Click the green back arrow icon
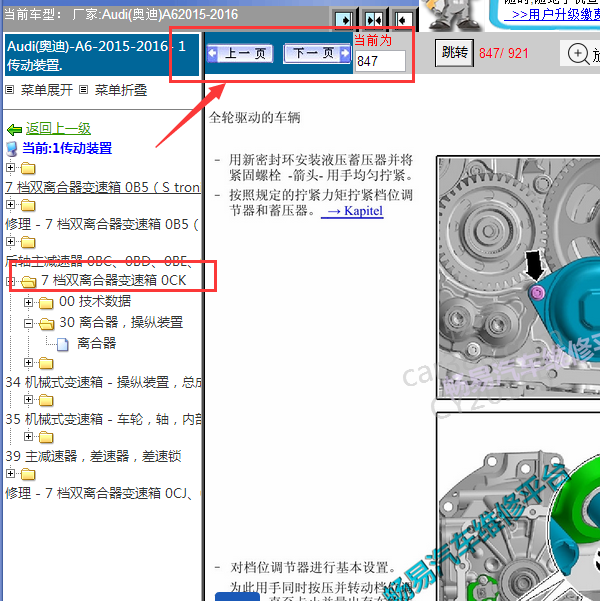The height and width of the screenshot is (601, 600). tap(15, 130)
